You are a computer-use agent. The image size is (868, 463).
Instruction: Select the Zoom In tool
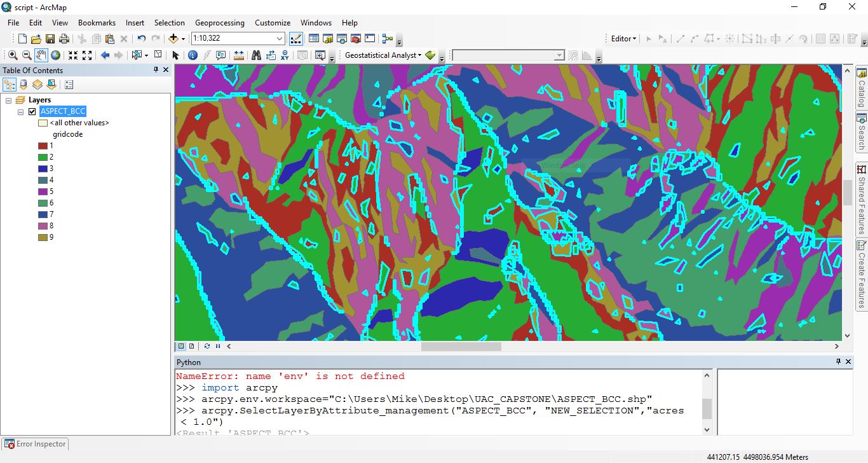[13, 55]
